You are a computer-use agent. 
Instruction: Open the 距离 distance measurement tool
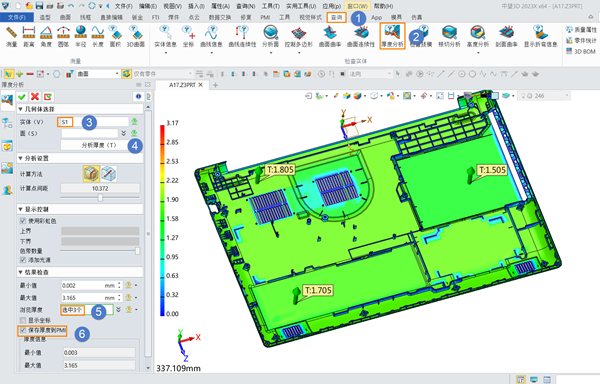pos(29,36)
